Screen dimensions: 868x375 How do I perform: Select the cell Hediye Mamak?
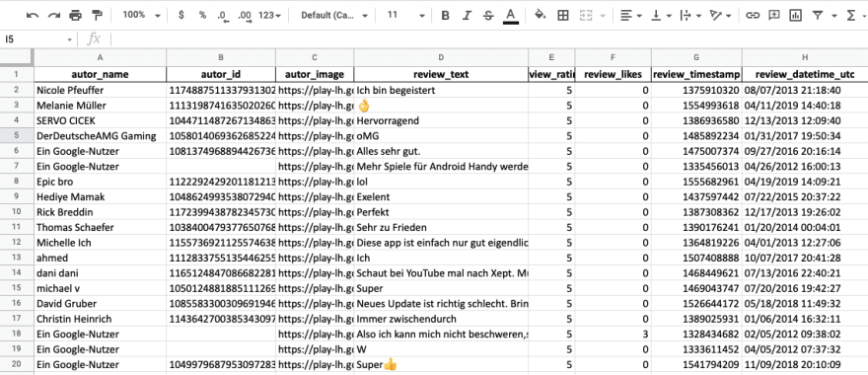click(x=100, y=196)
